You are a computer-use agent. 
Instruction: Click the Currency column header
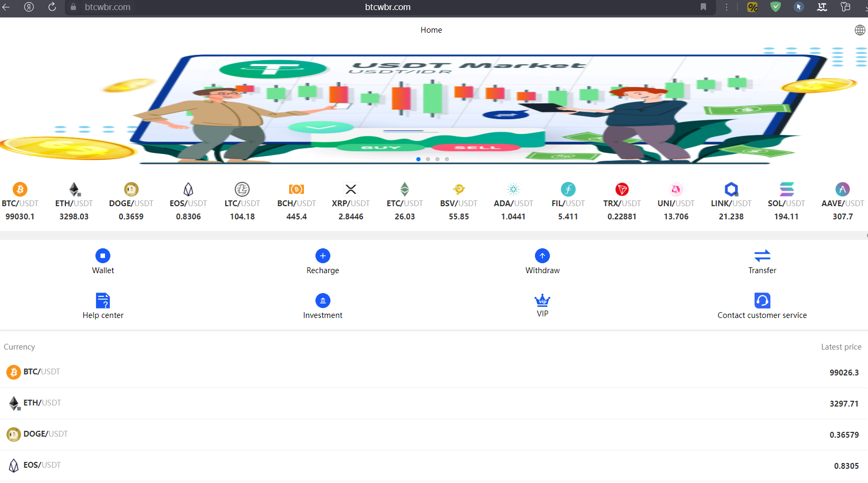20,347
